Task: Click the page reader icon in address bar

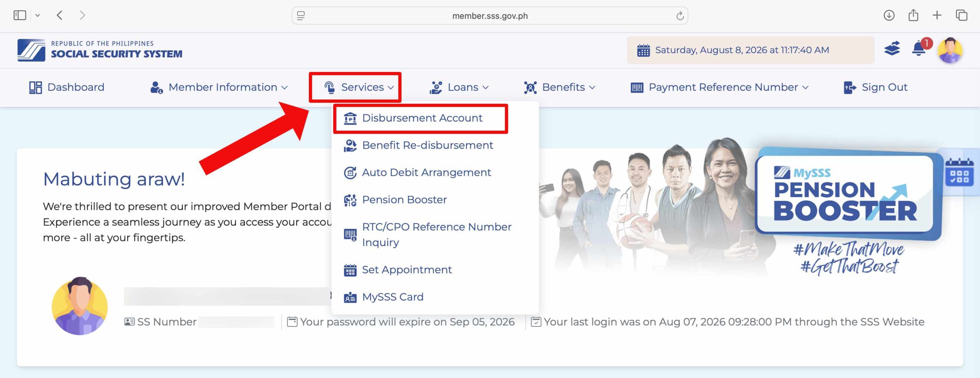Action: click(301, 16)
